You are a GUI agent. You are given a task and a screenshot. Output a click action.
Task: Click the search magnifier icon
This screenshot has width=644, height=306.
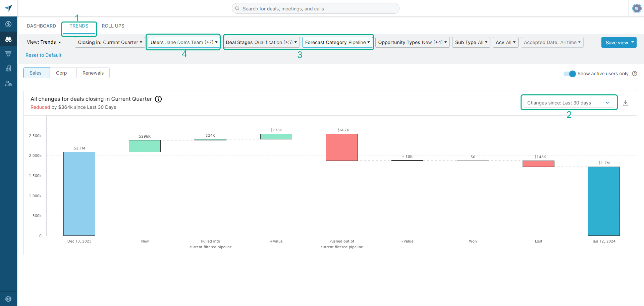237,9
